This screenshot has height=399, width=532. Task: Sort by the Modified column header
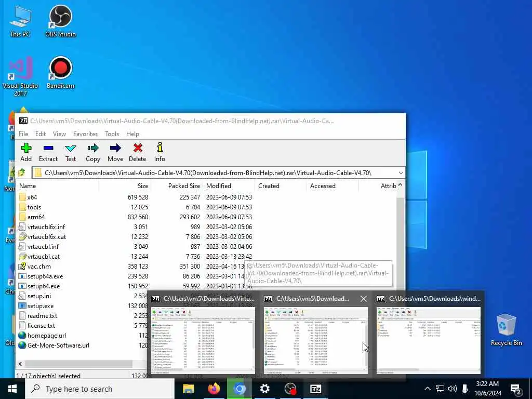219,186
